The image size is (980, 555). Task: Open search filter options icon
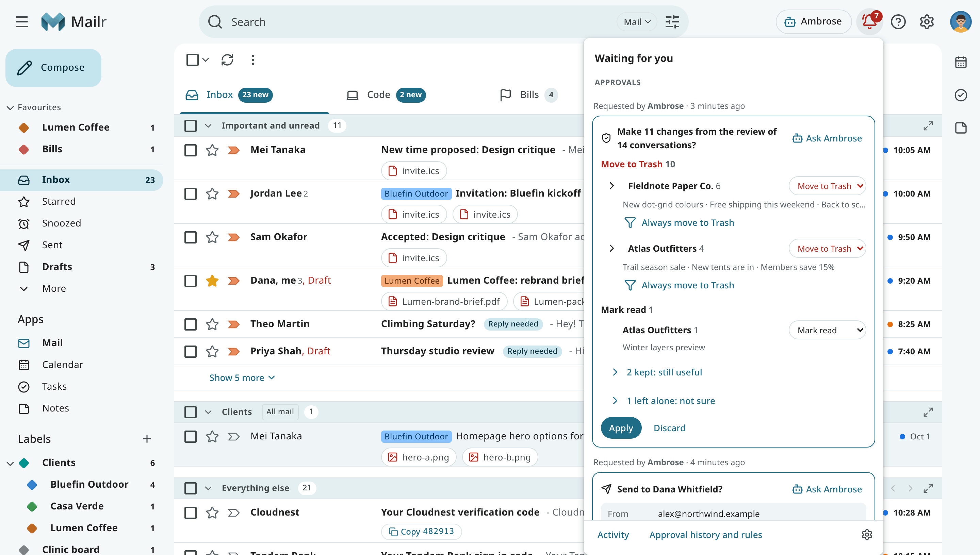pos(672,22)
